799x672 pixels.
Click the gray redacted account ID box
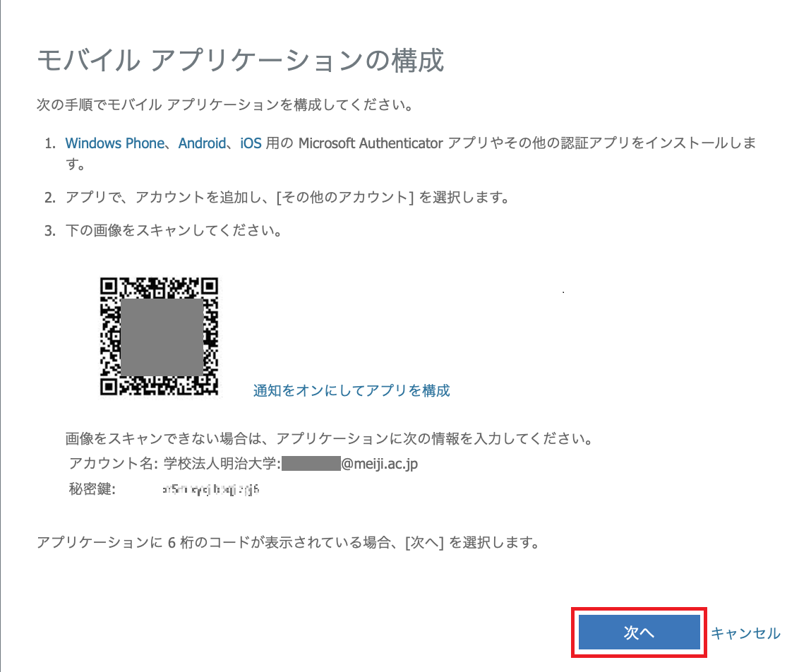click(311, 464)
